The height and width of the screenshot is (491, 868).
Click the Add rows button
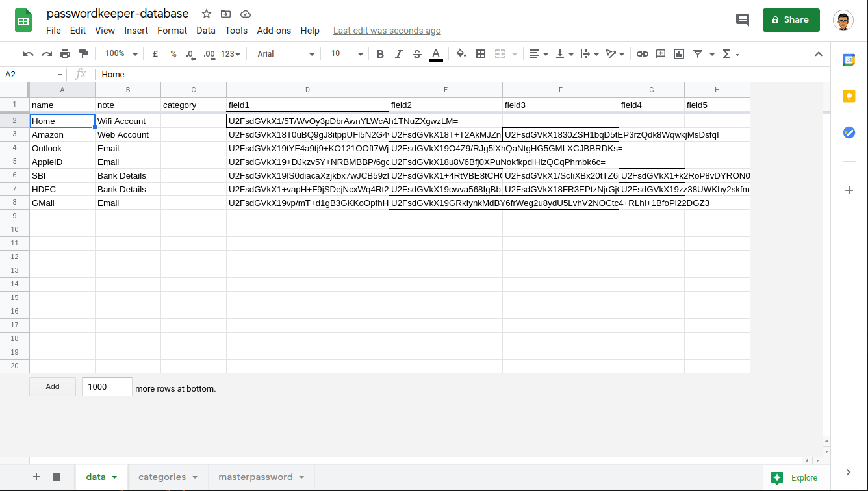tap(53, 386)
